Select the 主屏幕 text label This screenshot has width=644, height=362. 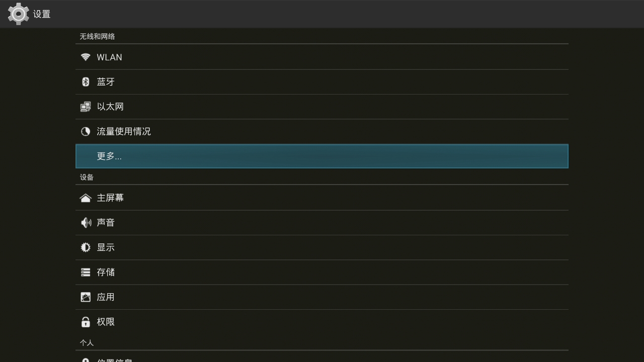coord(110,198)
